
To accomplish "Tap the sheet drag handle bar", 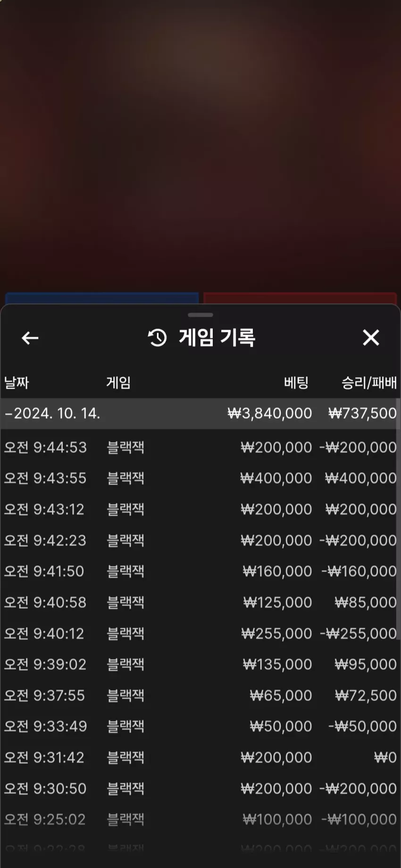I will point(200,315).
